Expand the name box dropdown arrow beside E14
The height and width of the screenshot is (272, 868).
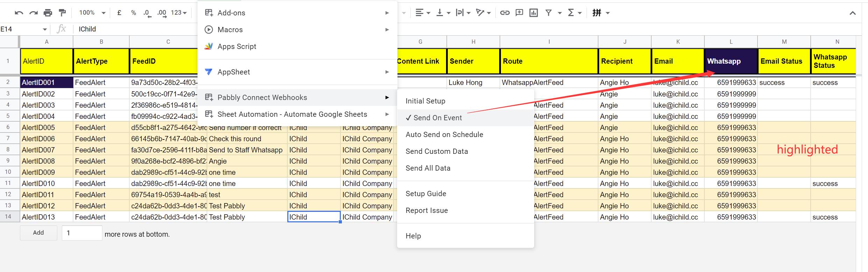click(x=44, y=29)
